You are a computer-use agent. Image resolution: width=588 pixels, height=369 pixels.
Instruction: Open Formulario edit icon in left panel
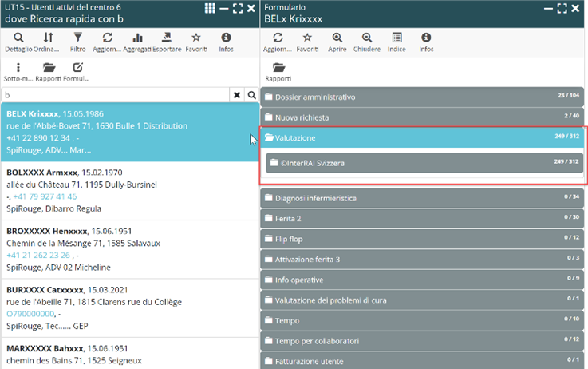(77, 67)
